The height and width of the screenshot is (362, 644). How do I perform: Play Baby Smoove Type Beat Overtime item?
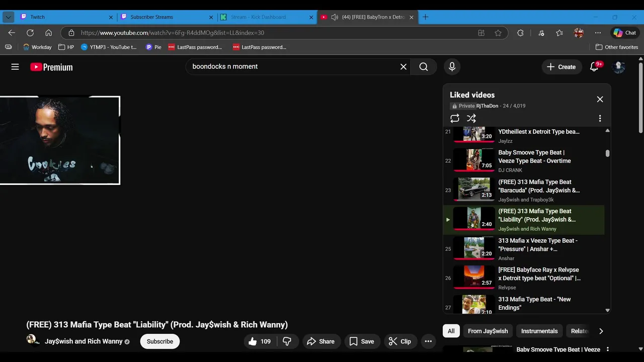click(524, 161)
